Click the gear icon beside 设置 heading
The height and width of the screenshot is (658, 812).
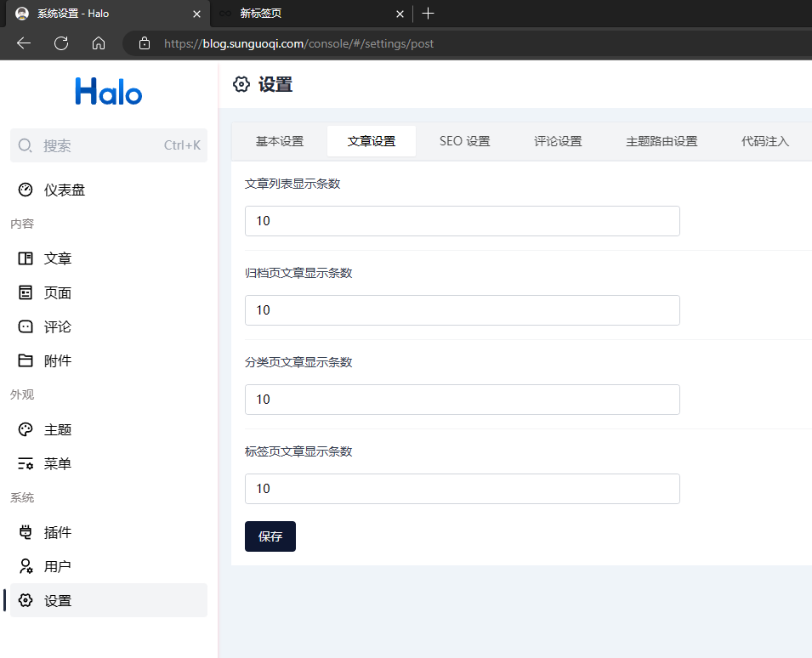(241, 84)
